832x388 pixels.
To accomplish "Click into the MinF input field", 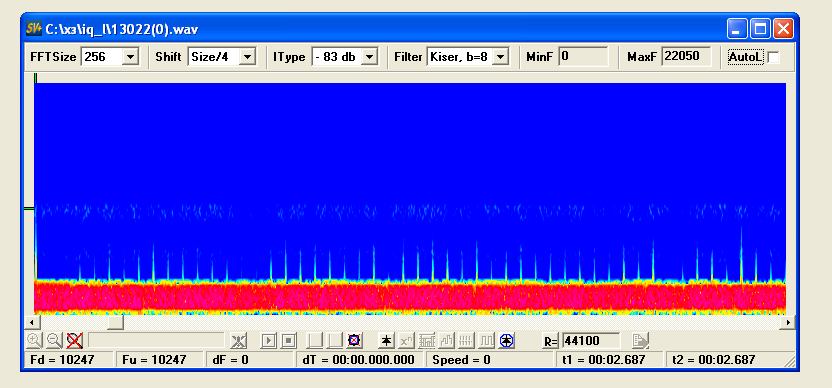I will tap(583, 56).
